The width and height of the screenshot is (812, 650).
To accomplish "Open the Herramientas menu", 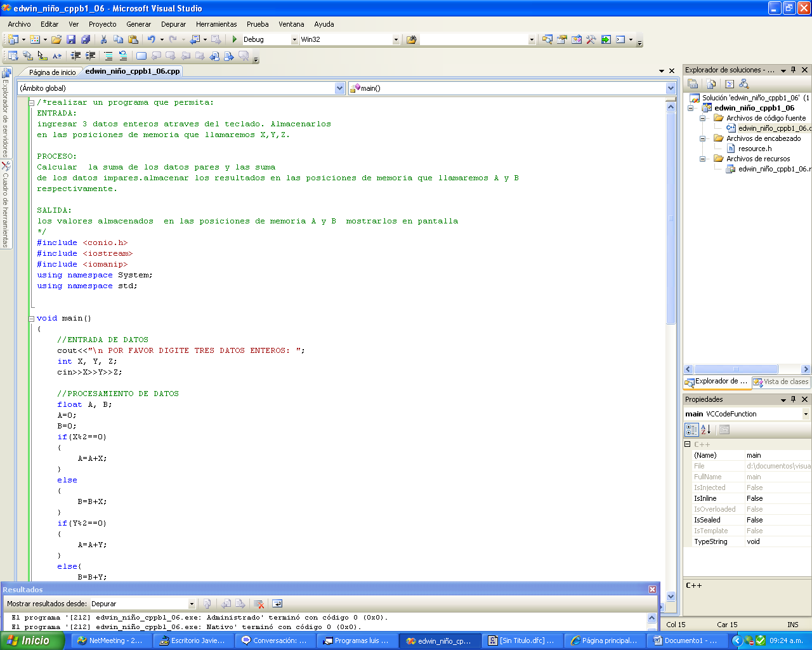I will 216,24.
